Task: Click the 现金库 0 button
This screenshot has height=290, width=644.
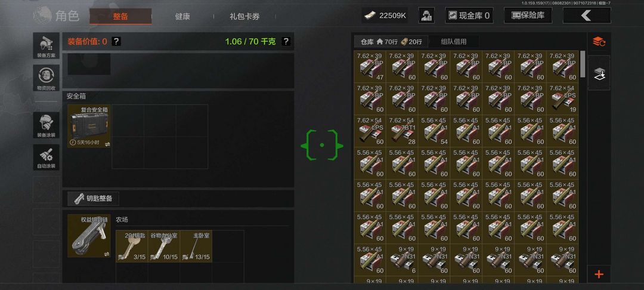Action: (469, 16)
